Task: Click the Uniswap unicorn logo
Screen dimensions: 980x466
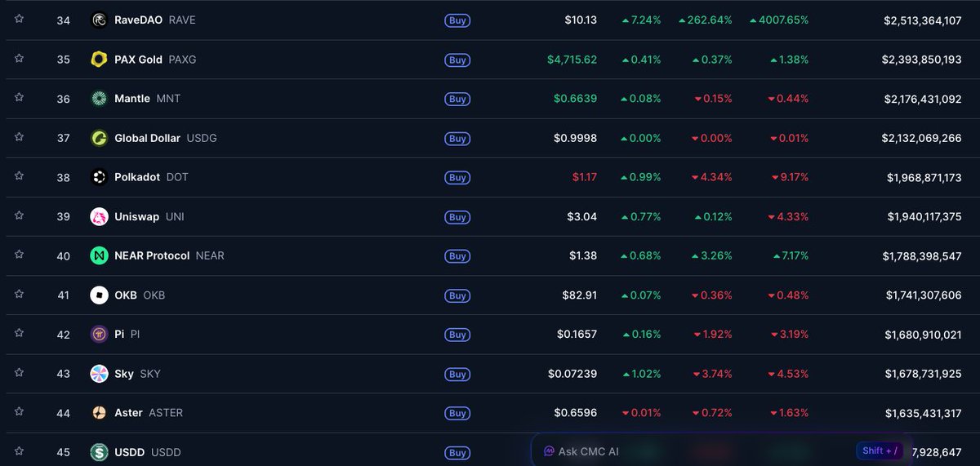Action: tap(99, 216)
